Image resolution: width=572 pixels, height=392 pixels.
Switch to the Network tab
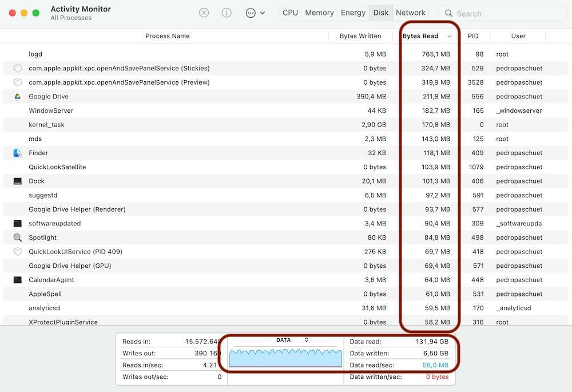click(x=411, y=13)
